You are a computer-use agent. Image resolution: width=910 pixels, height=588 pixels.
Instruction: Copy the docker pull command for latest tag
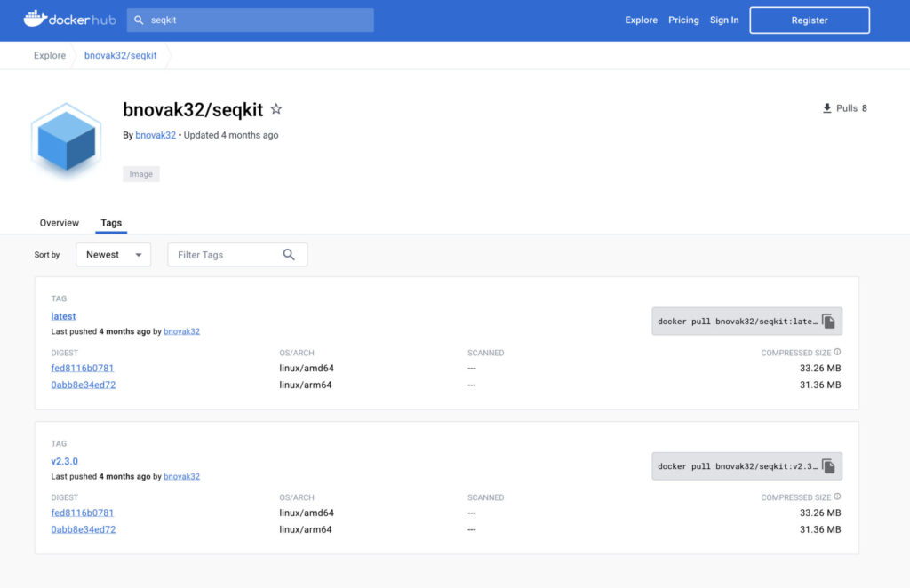pyautogui.click(x=828, y=322)
